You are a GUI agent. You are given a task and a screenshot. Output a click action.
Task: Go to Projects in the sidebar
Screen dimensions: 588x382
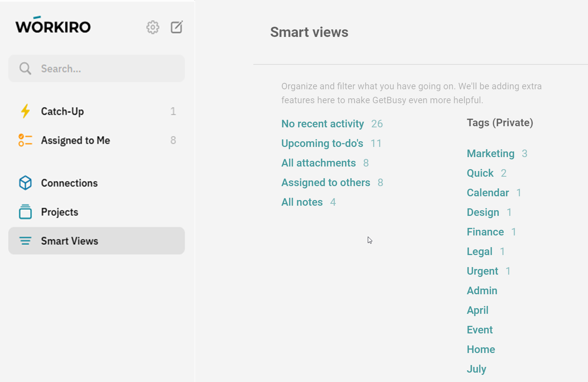tap(59, 212)
